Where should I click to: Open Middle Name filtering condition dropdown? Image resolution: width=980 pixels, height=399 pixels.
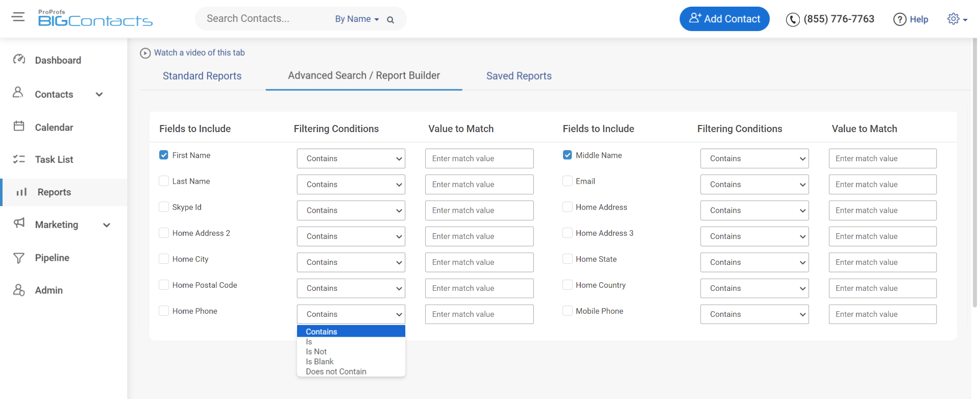pos(754,158)
